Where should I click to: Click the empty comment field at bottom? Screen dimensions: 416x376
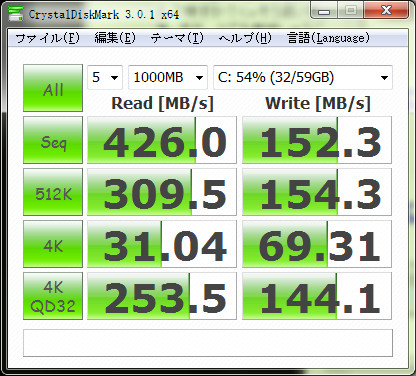coord(208,343)
